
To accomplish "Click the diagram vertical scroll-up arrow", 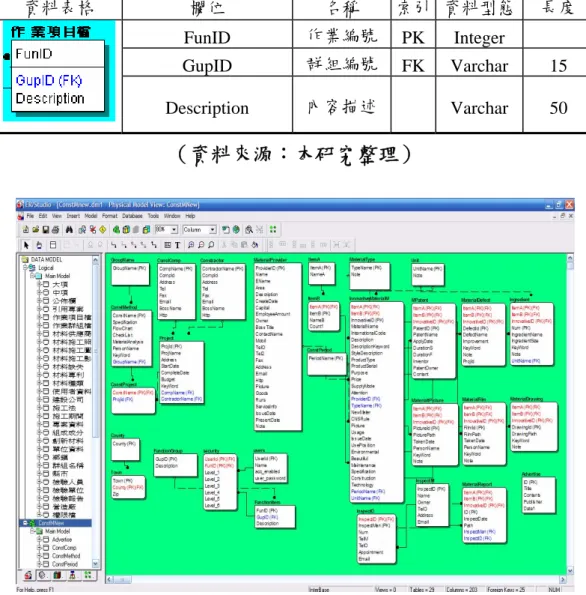I will tap(570, 258).
